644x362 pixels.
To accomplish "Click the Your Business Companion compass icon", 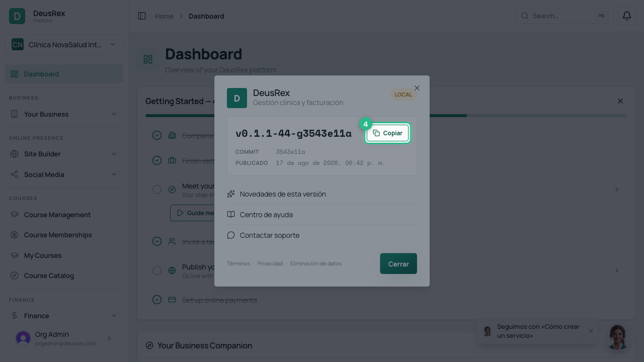I will 149,345.
